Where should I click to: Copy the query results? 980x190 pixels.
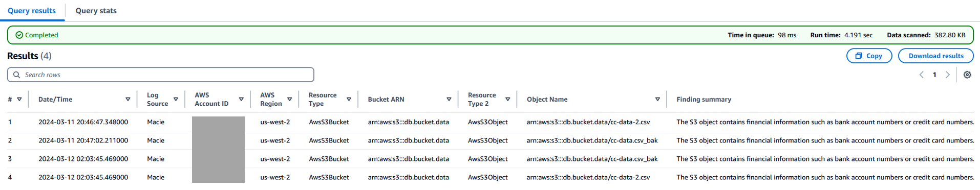point(869,56)
